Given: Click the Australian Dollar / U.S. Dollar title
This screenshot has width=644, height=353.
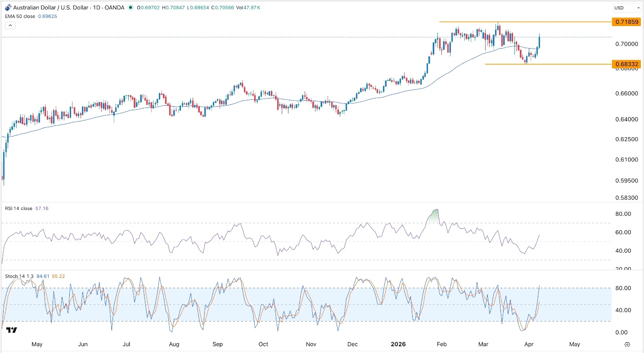Looking at the screenshot, I should click(x=49, y=8).
